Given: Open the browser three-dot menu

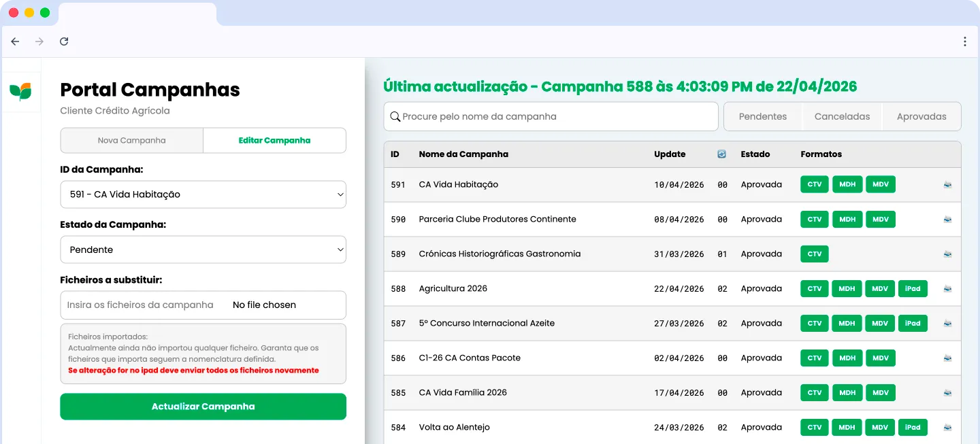Looking at the screenshot, I should pyautogui.click(x=964, y=41).
